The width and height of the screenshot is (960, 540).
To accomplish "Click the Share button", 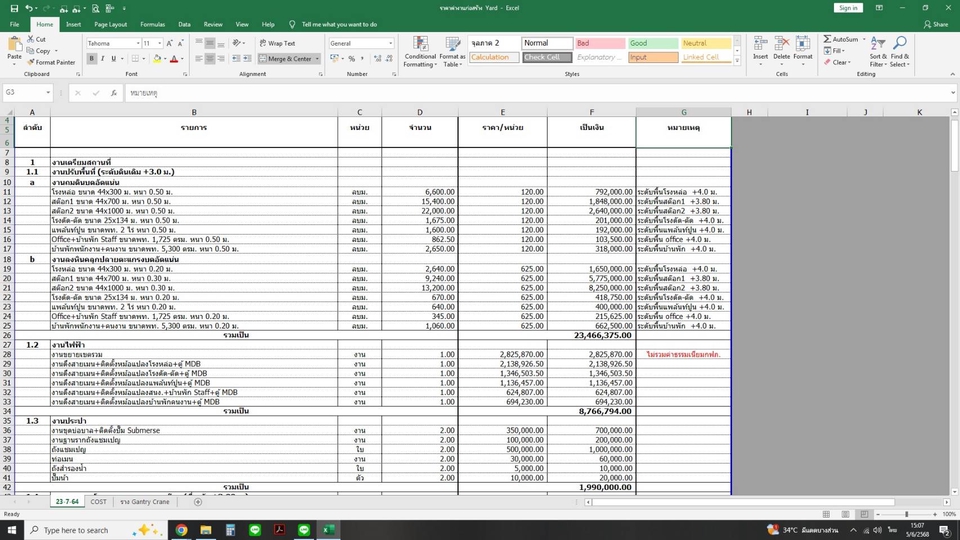I will click(936, 24).
